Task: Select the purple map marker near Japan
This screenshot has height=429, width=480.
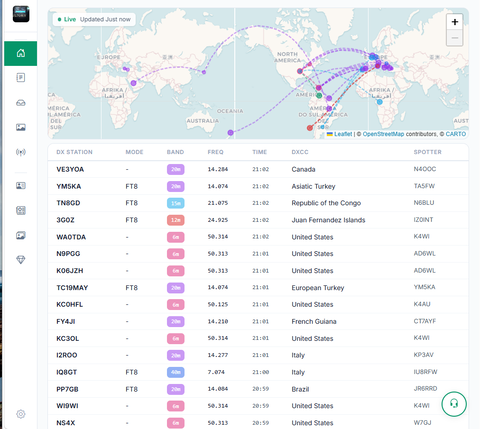Action: (204, 72)
